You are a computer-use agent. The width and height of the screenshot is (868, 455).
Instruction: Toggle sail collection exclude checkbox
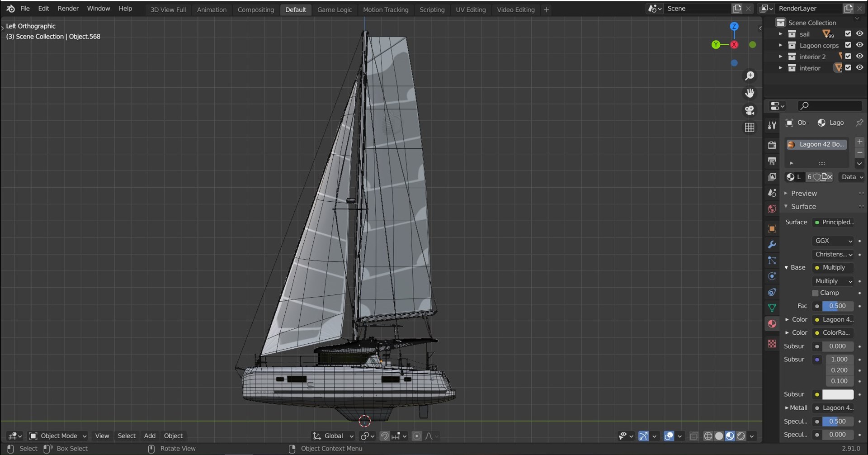848,33
